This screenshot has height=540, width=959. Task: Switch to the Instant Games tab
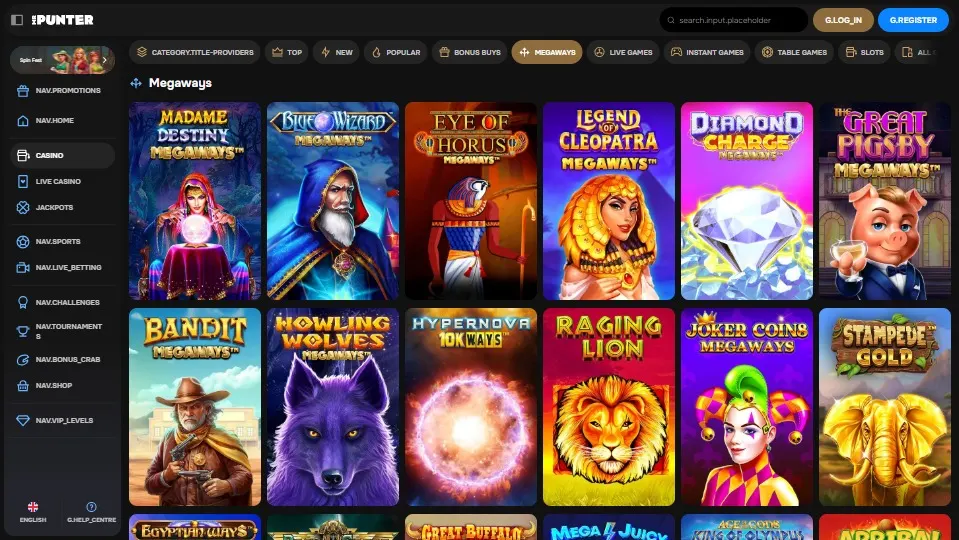click(706, 53)
